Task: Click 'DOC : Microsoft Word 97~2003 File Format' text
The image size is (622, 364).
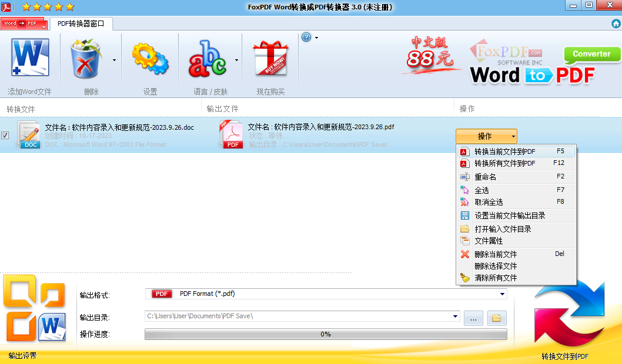Action: [105, 144]
